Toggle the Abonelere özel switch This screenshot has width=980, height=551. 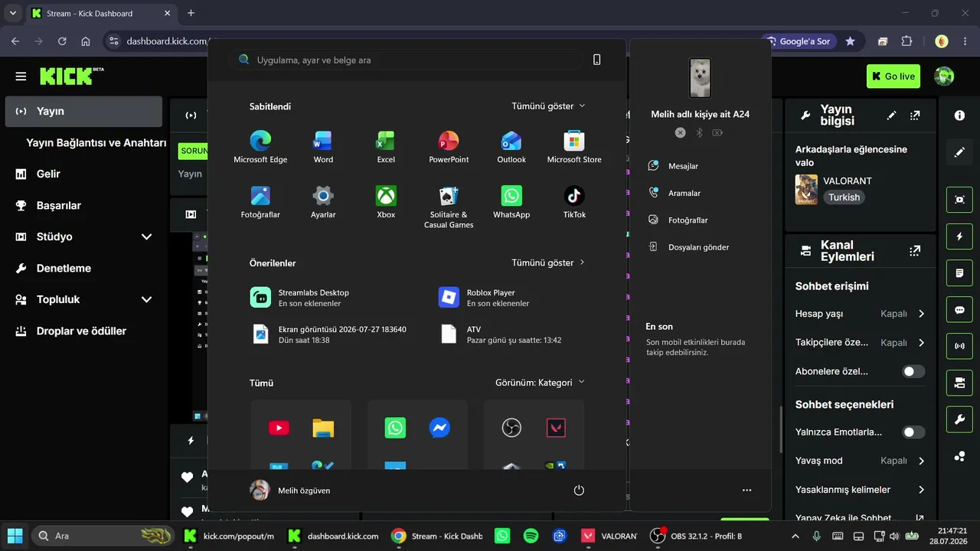[x=913, y=371]
